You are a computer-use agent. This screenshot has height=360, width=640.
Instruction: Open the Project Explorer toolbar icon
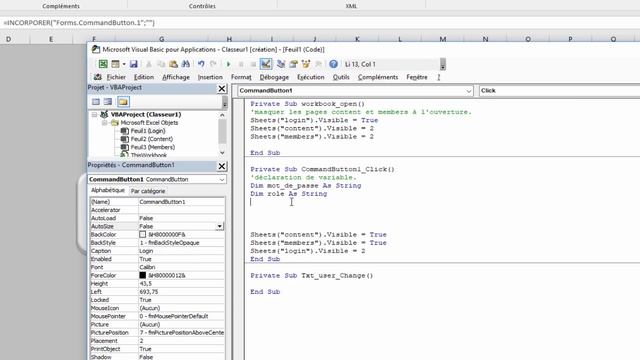(281, 64)
